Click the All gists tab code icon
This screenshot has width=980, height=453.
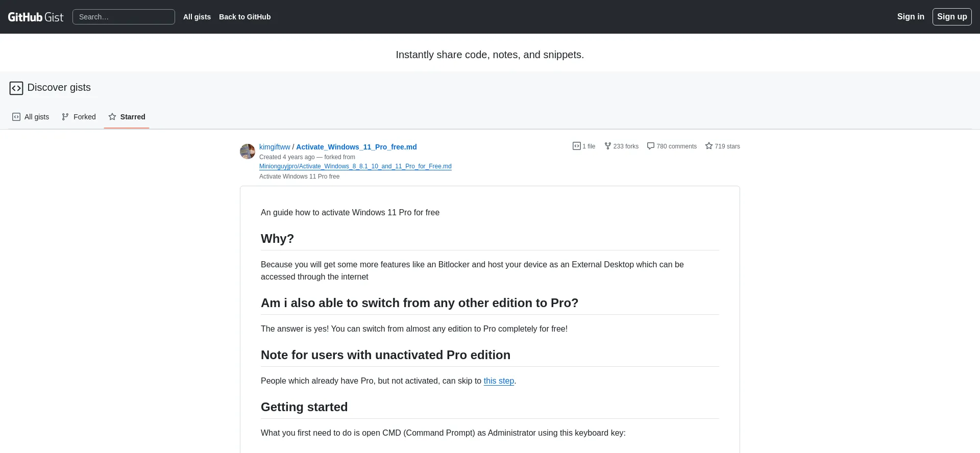click(16, 117)
